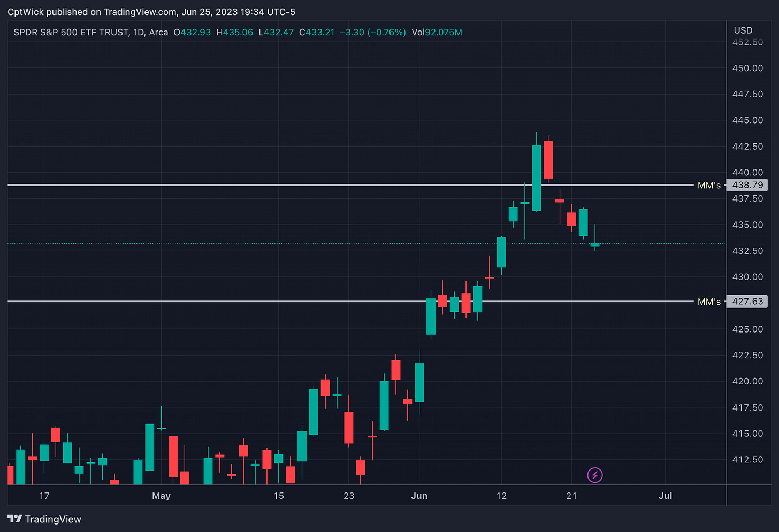Viewport: 779px width, 532px height.
Task: Click the purple lightning bolt event icon
Action: 595,475
